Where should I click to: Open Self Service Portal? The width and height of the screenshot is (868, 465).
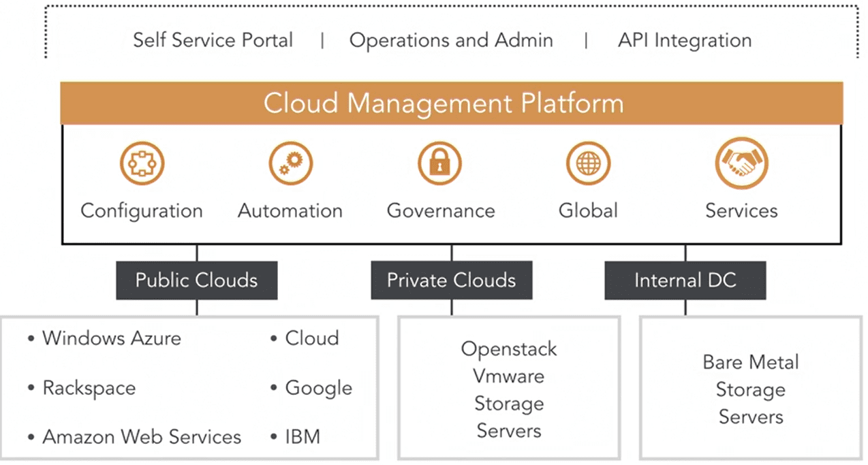point(213,40)
